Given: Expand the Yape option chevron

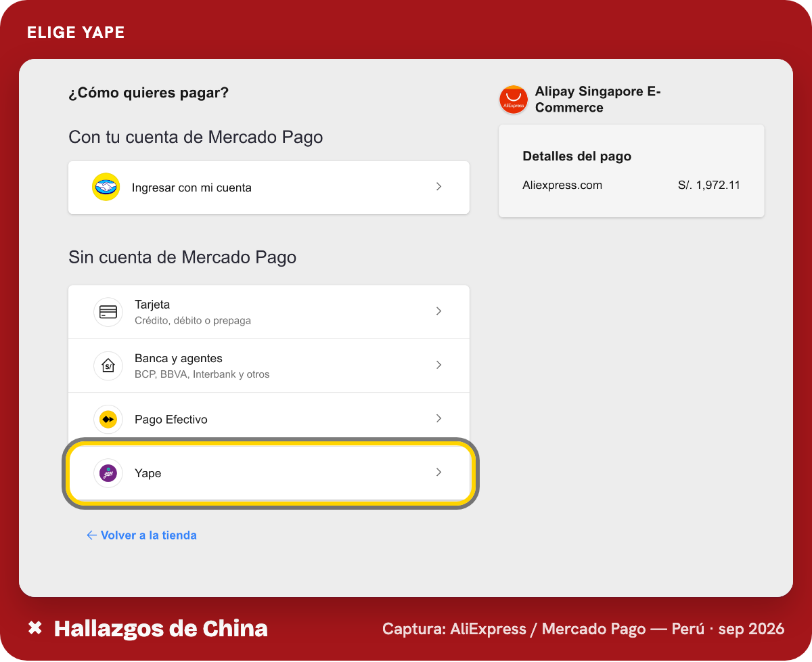Looking at the screenshot, I should 438,472.
